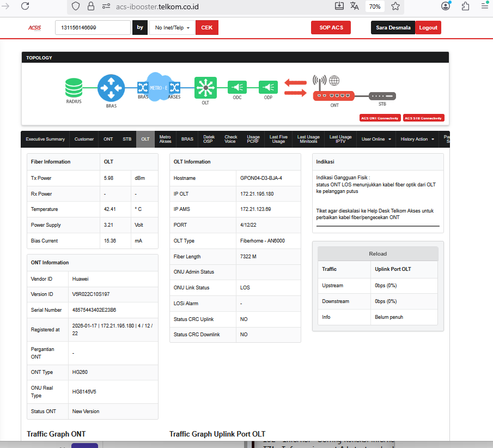This screenshot has height=448, width=493.
Task: Click the red bidirectional arrows icon
Action: [x=296, y=88]
